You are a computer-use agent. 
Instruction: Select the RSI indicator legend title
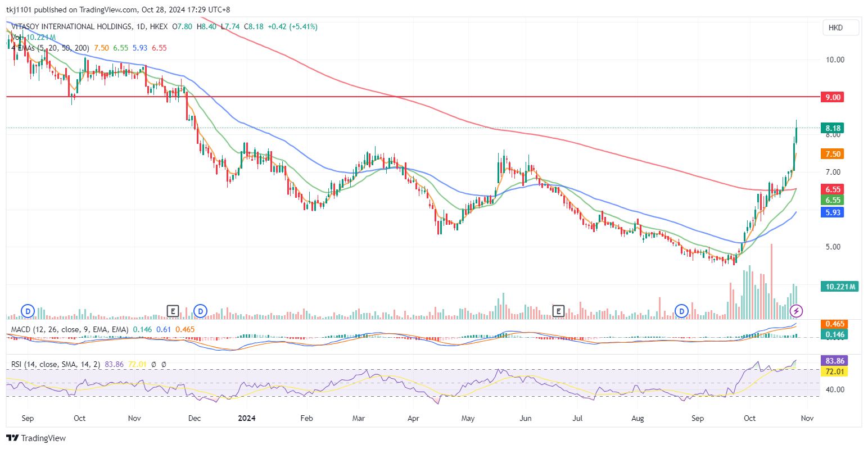56,364
